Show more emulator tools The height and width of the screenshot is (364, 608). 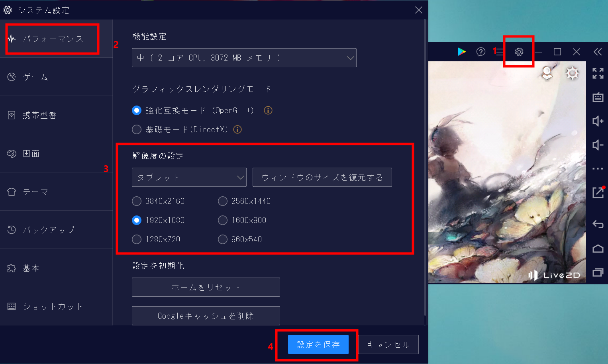[598, 169]
